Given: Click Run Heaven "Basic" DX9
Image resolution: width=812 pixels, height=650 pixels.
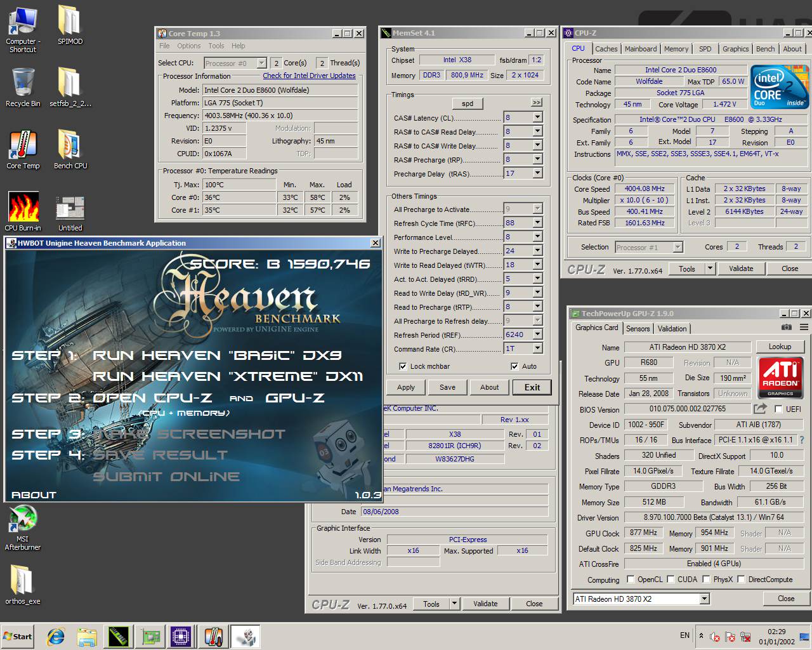Looking at the screenshot, I should pyautogui.click(x=218, y=355).
